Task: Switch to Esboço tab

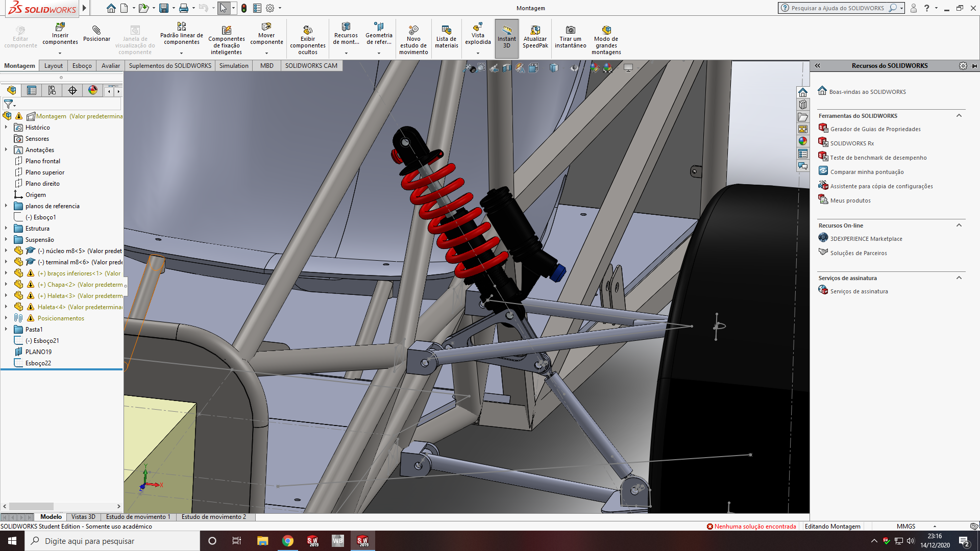Action: coord(82,66)
